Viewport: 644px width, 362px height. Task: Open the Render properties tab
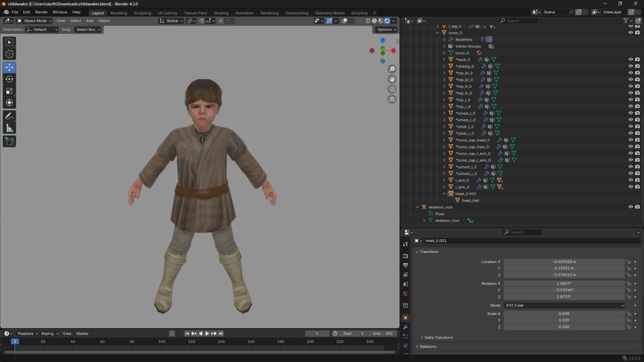pos(405,256)
